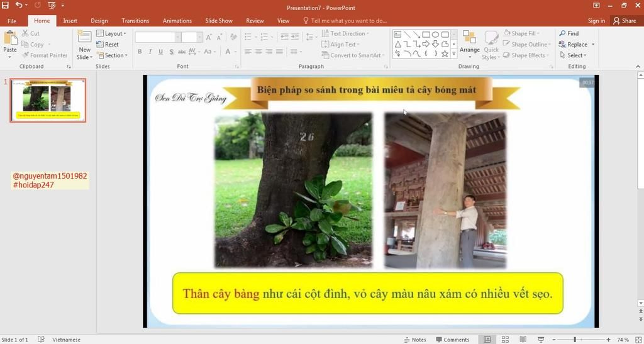This screenshot has width=644, height=344.
Task: Click the Paste clipboard icon
Action: pos(10,38)
